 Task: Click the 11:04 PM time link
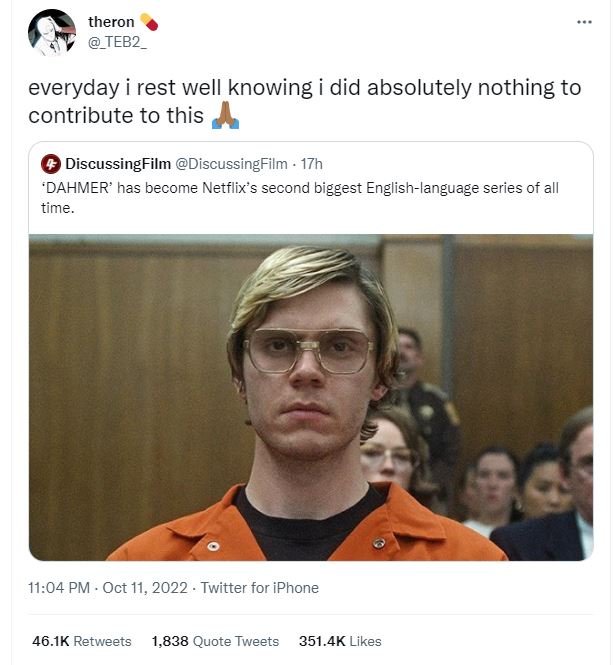[x=61, y=588]
